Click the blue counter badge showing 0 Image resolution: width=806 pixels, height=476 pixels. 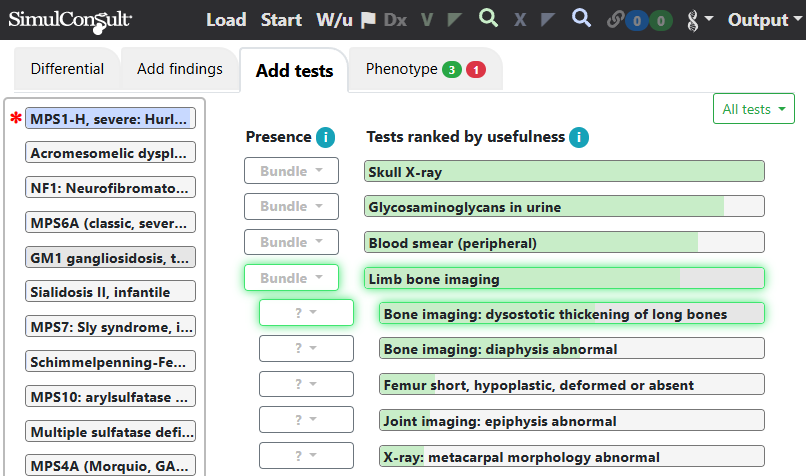(x=637, y=21)
